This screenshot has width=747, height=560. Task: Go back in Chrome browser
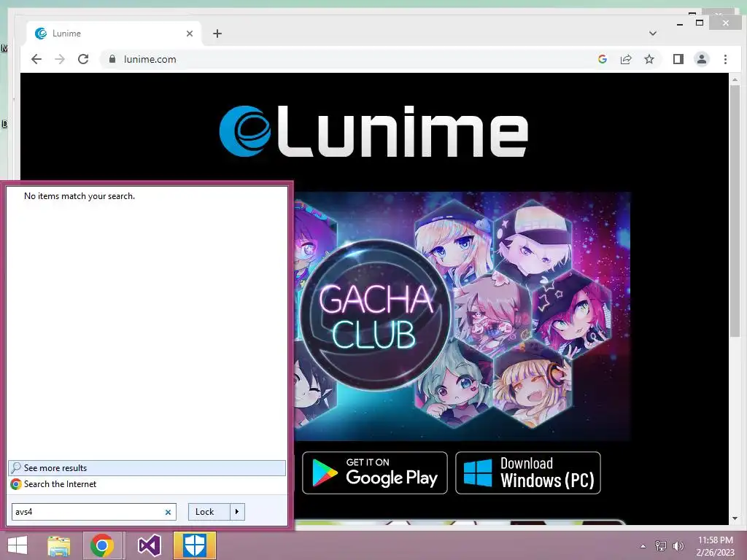[36, 59]
